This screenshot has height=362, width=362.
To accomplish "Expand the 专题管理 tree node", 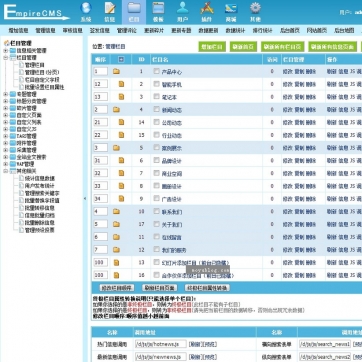I will pos(5,94).
